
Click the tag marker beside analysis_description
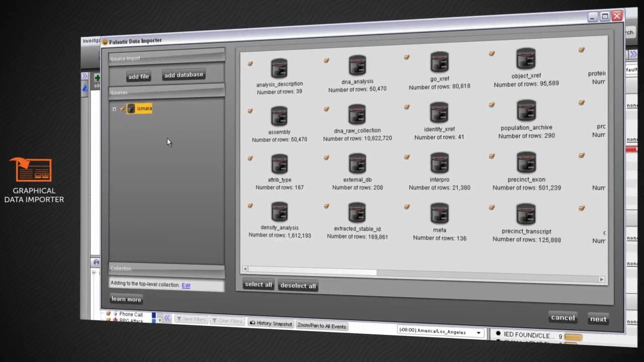(250, 63)
